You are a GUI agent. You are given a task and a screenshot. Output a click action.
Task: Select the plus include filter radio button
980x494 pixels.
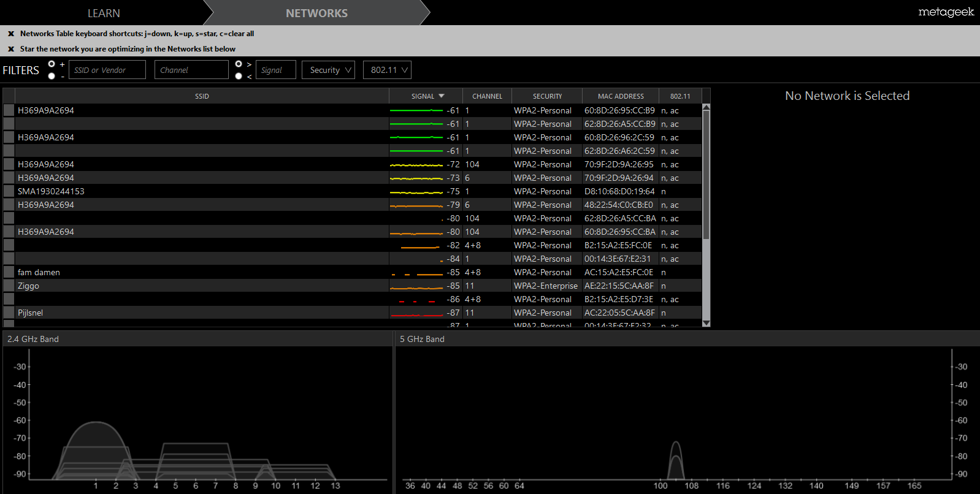pos(52,64)
